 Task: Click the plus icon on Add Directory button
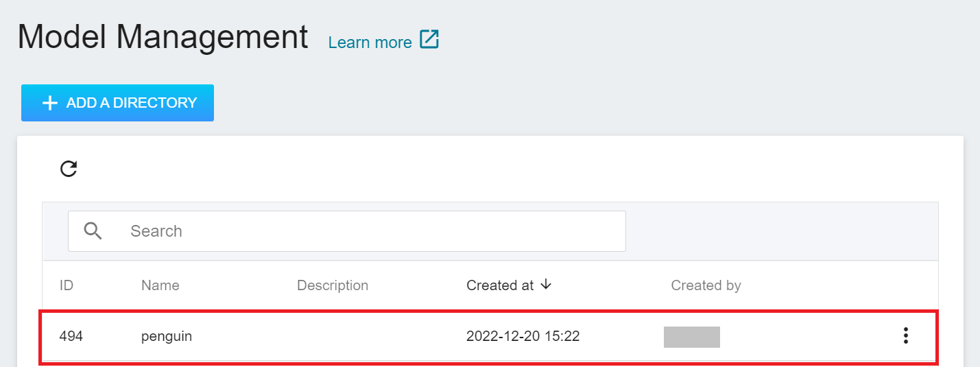(x=49, y=103)
